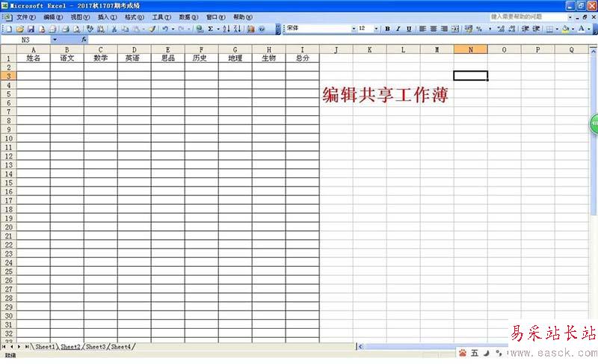
Task: Merge and center selected cells
Action: 455,28
